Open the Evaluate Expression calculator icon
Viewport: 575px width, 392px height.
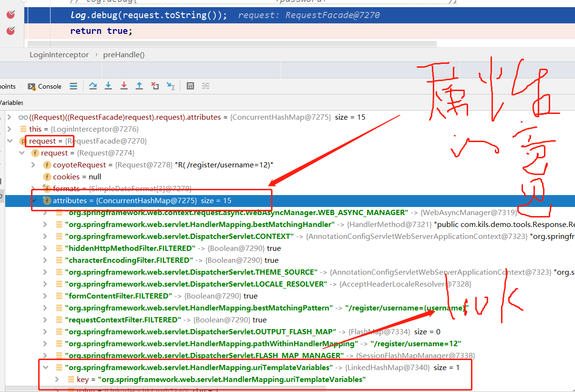[x=190, y=86]
